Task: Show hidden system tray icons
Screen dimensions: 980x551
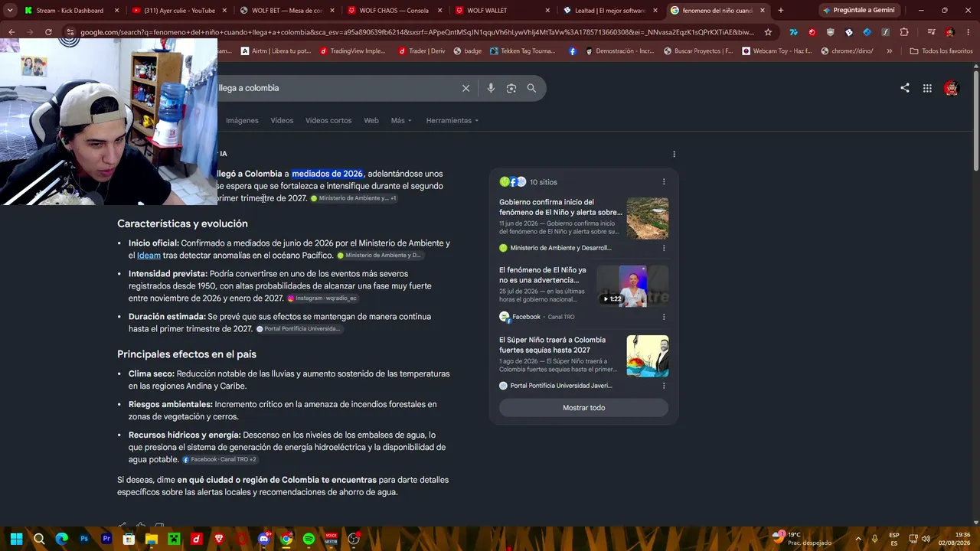Action: [x=858, y=539]
